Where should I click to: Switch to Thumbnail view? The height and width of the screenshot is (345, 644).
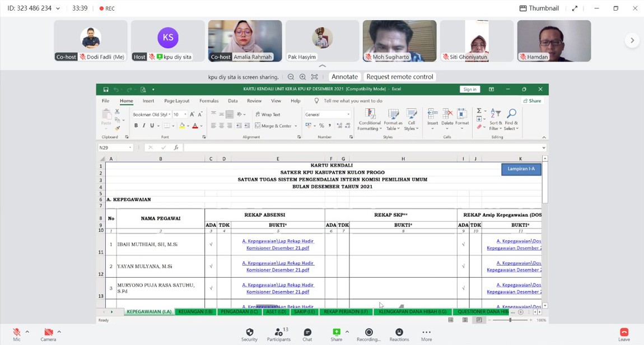click(x=539, y=8)
